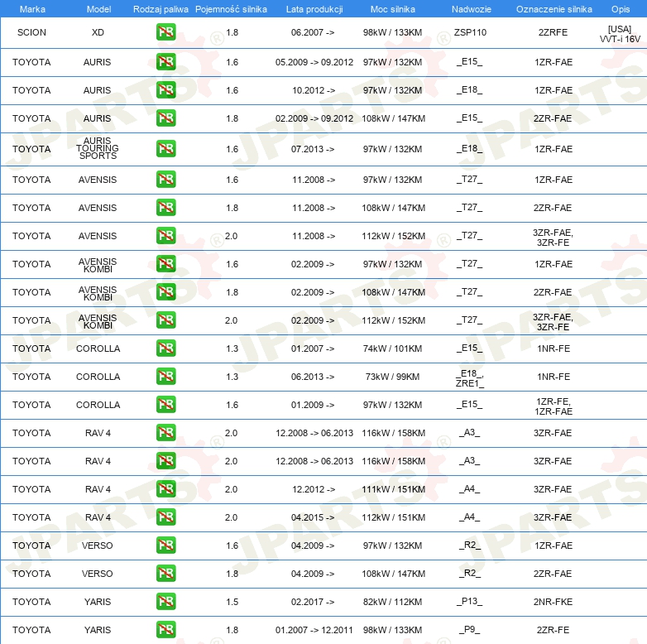The height and width of the screenshot is (644, 647).
Task: Click the ZSP110 body code
Action: tap(471, 32)
